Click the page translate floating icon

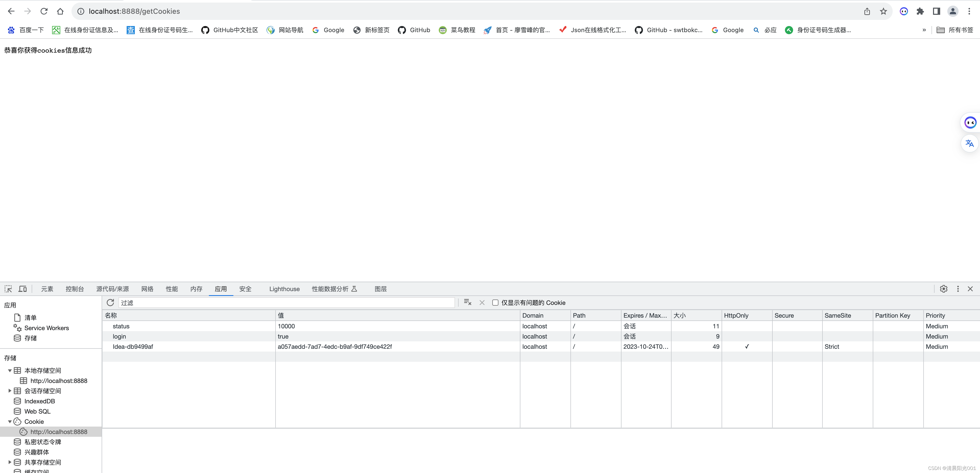969,143
